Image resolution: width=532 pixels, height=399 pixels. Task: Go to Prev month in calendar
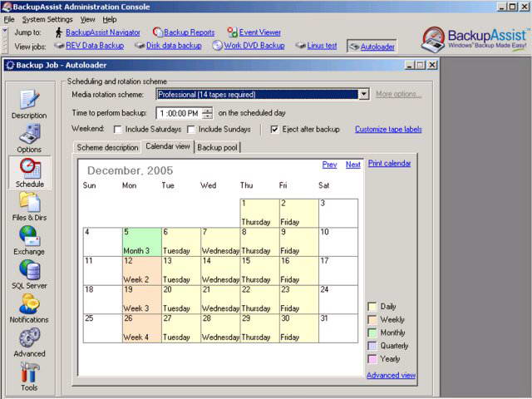329,165
